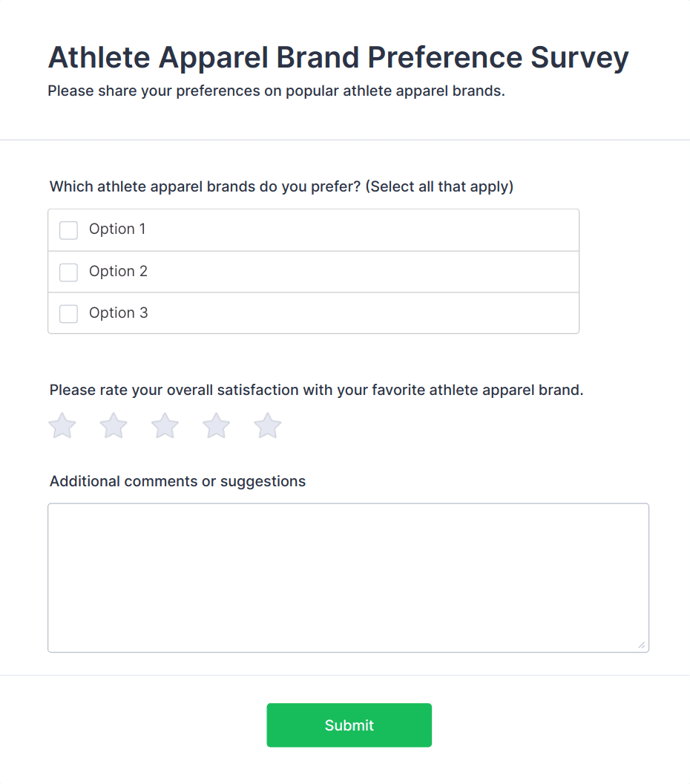
Task: Click the "Additional comments or suggestions" label
Action: point(177,481)
